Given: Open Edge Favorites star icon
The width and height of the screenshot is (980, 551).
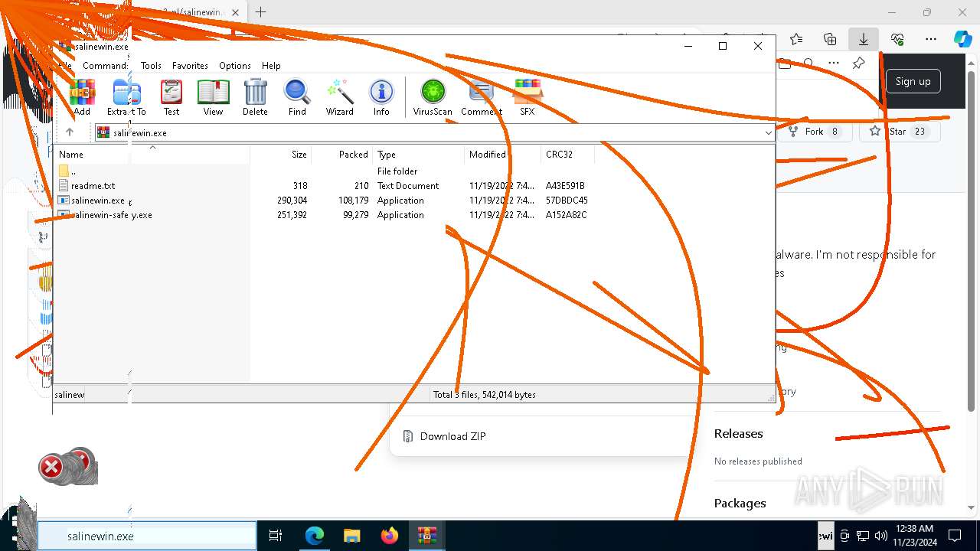Looking at the screenshot, I should [x=796, y=39].
